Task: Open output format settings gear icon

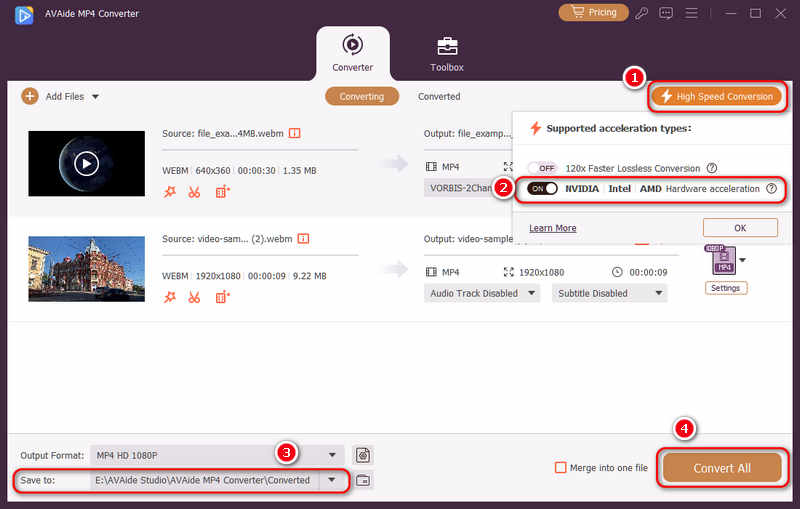Action: tap(363, 455)
